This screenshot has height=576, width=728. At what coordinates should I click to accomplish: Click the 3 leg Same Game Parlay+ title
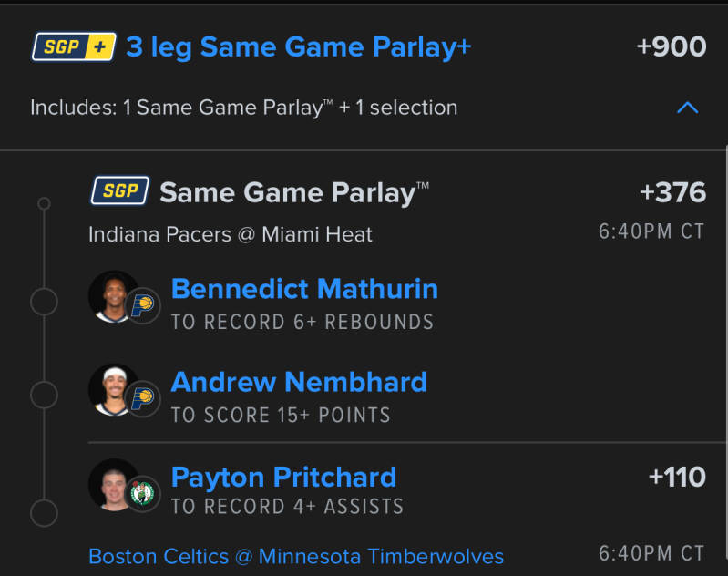298,46
